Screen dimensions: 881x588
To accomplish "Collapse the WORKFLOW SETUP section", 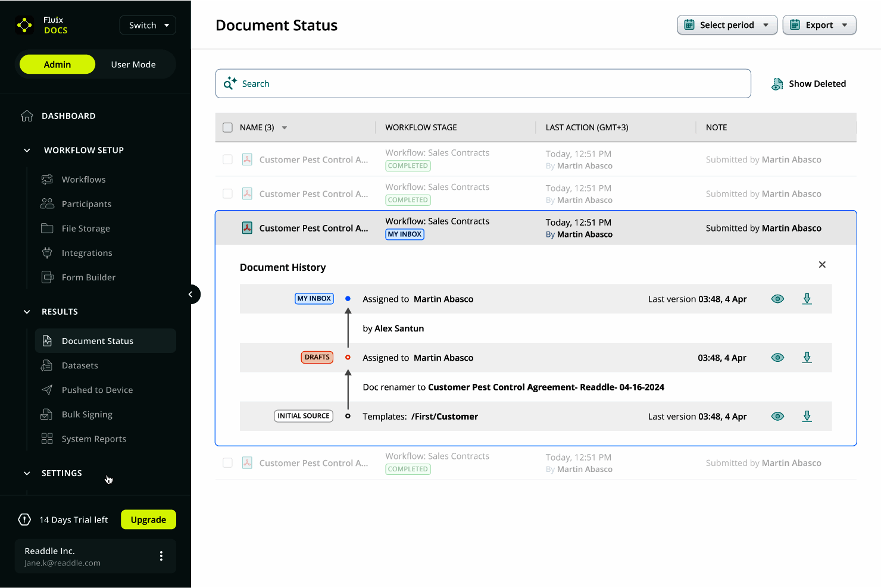I will click(x=27, y=151).
